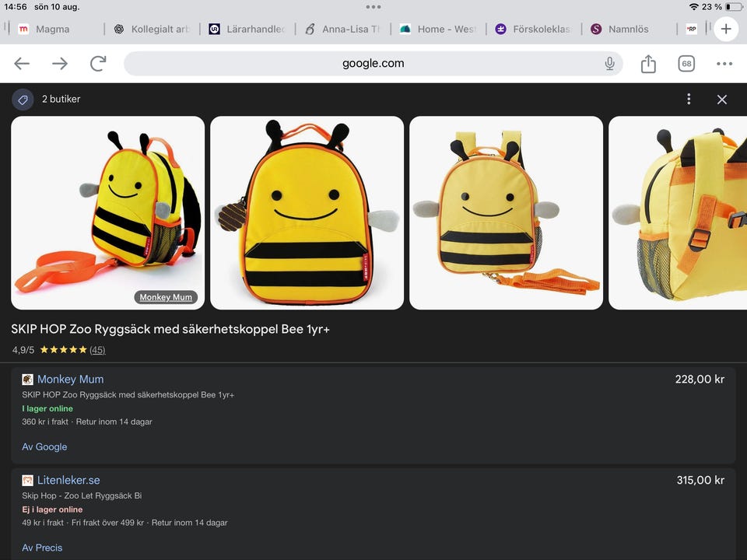Image resolution: width=747 pixels, height=560 pixels.
Task: Reload the current page
Action: coord(98,63)
